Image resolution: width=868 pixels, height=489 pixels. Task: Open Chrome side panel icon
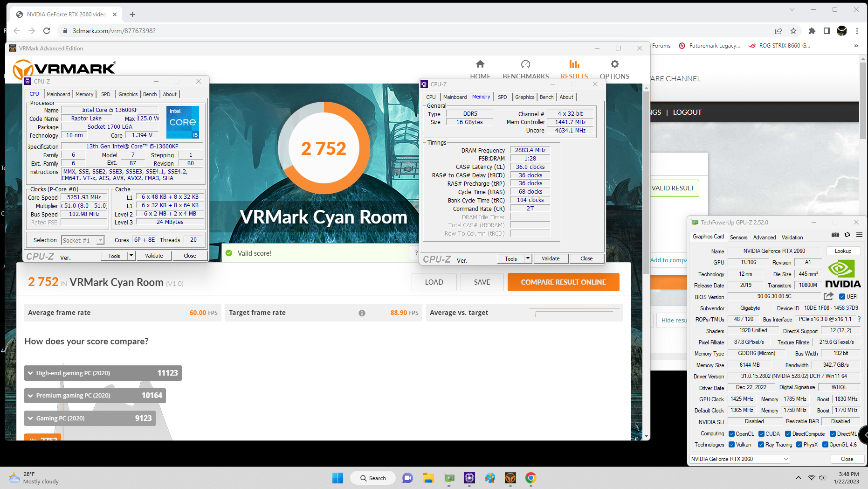(x=827, y=31)
